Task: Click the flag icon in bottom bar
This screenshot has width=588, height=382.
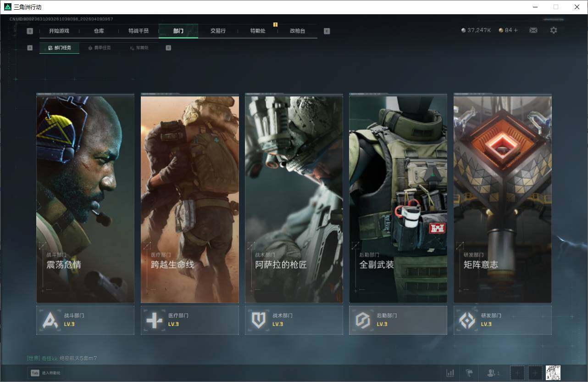Action: (469, 373)
